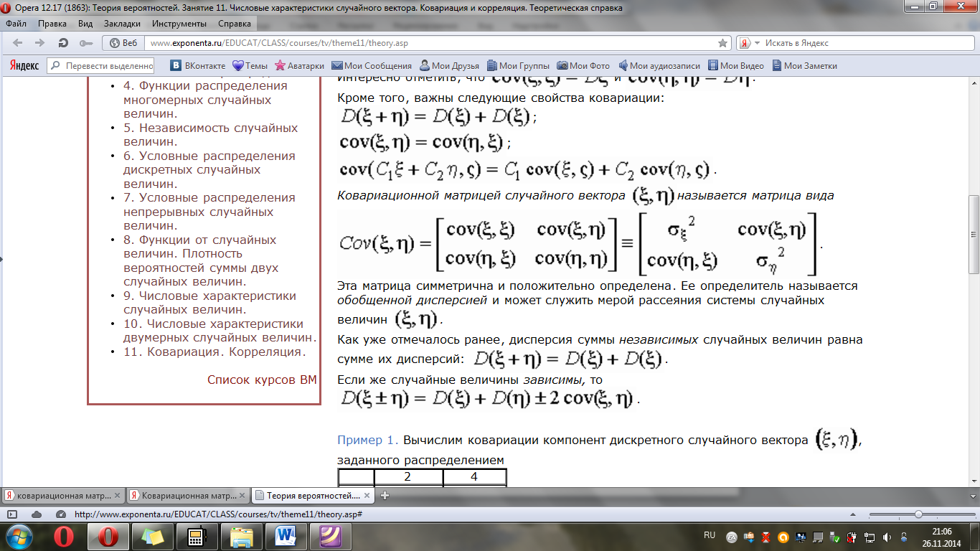The width and height of the screenshot is (980, 551).
Task: Click the vertical page scrollbar thumb
Action: coord(974,235)
